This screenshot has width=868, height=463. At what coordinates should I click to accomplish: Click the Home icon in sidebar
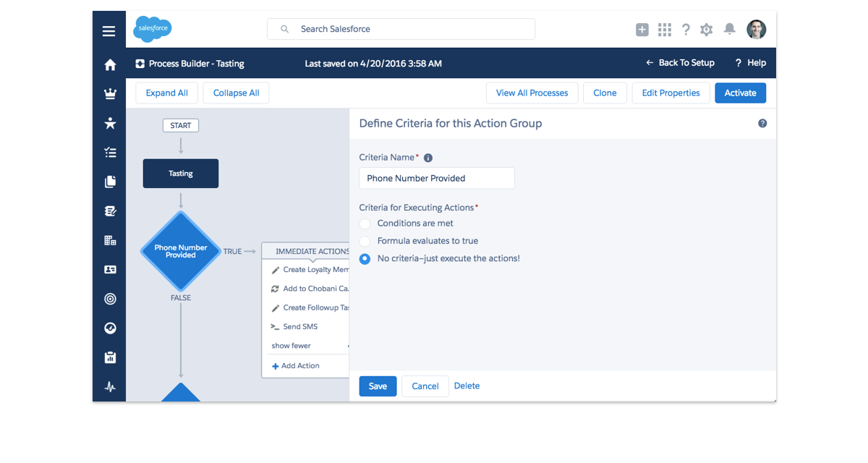tap(110, 65)
